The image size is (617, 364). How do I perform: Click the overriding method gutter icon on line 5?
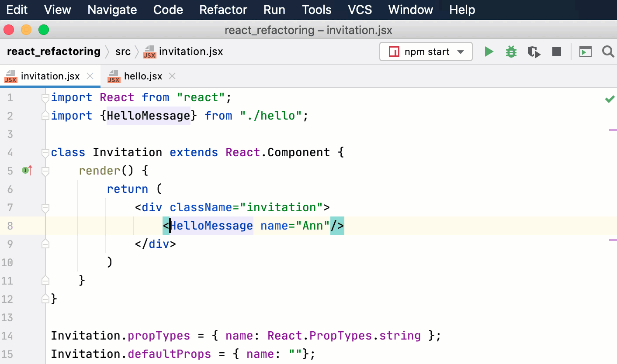point(26,170)
